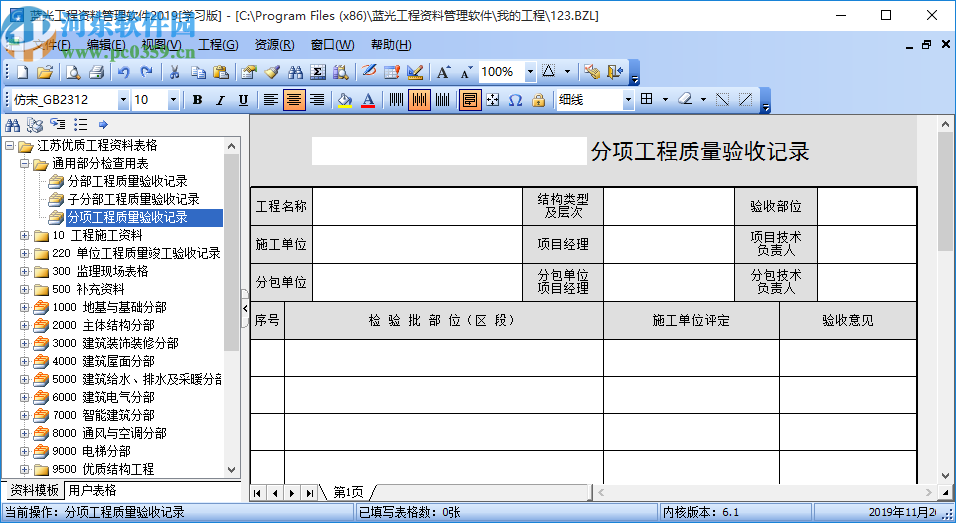This screenshot has width=956, height=523.
Task: Click the calendar date insert icon
Action: coord(391,72)
